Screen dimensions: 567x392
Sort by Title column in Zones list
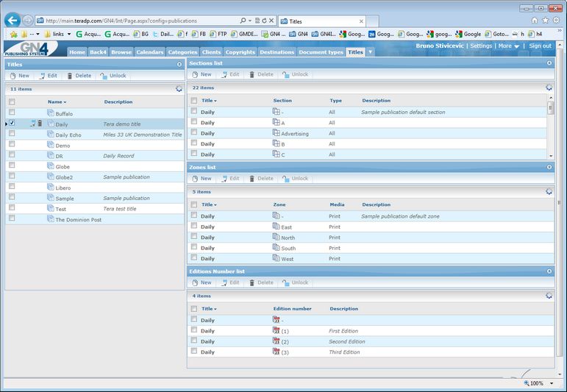click(x=209, y=204)
